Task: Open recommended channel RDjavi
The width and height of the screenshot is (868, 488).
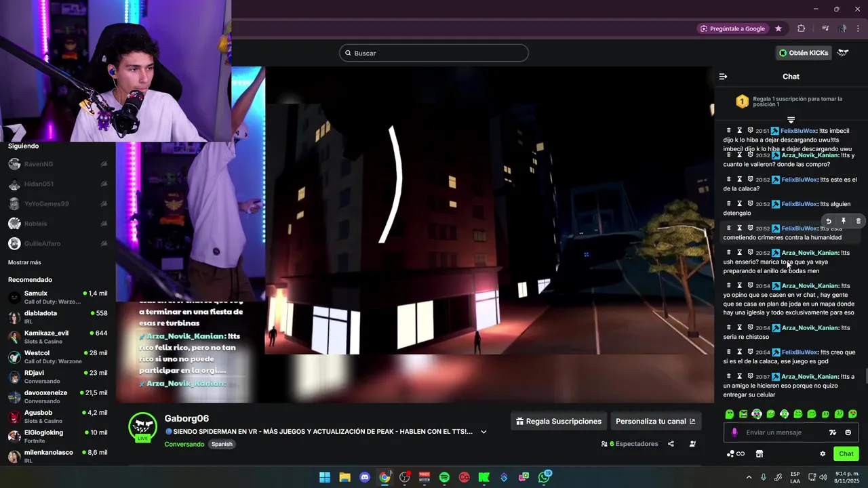Action: [x=58, y=376]
